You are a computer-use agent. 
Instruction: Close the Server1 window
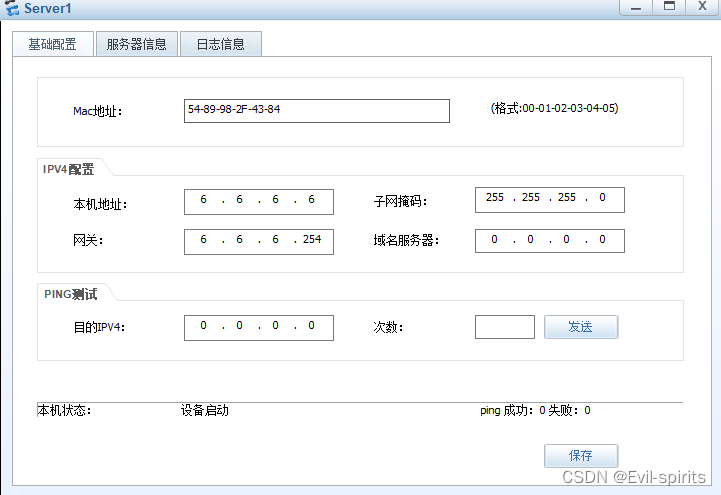coord(703,7)
